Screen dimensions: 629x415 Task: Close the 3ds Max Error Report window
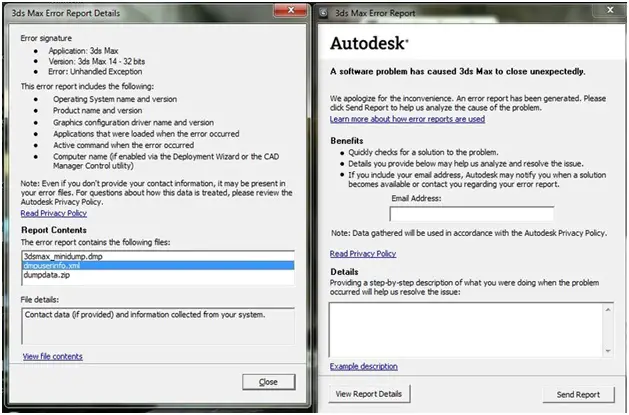pyautogui.click(x=610, y=10)
